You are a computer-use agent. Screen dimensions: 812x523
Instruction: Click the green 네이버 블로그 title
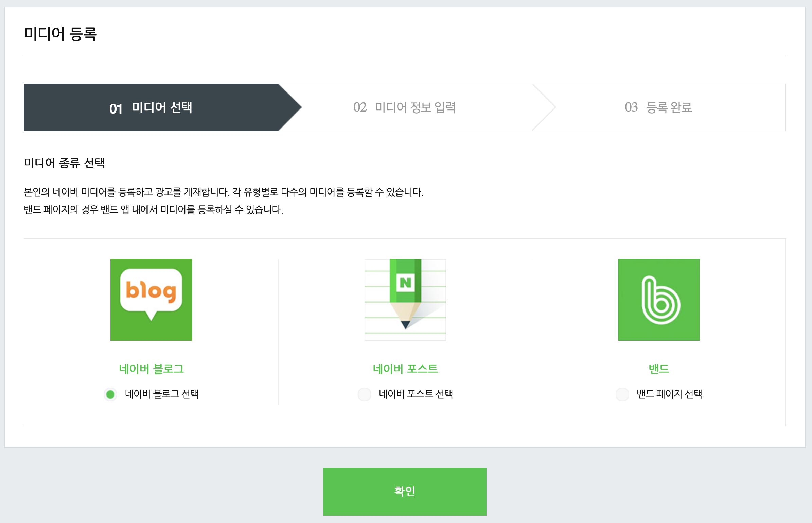click(x=151, y=369)
